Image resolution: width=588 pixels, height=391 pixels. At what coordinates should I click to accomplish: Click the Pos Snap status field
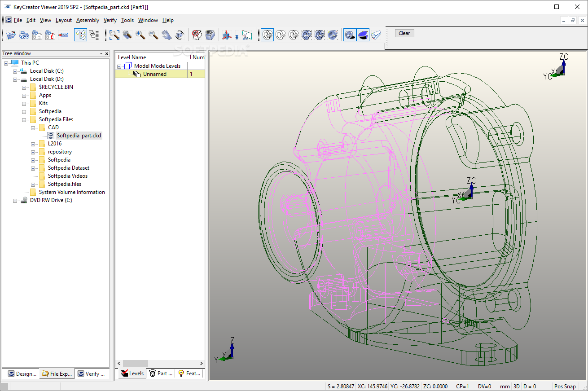tap(565, 386)
